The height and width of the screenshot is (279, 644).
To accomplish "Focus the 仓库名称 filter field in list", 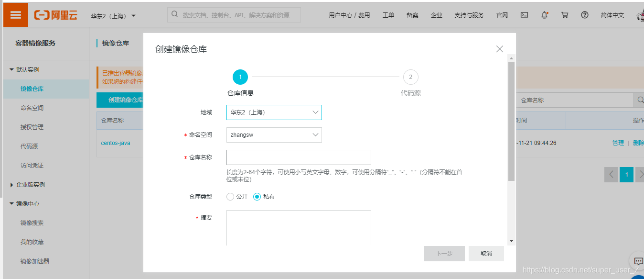I will click(x=575, y=100).
